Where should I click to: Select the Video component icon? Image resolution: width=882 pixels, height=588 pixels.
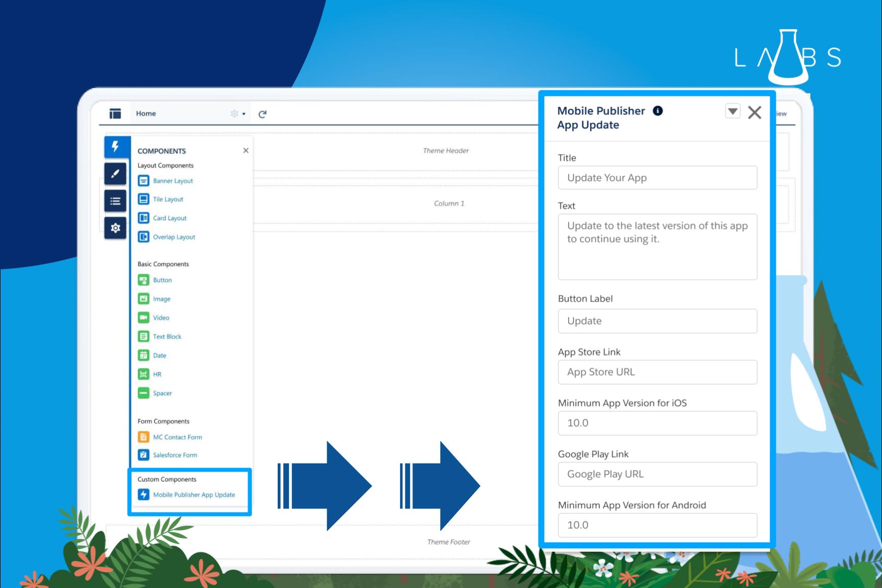pos(143,317)
